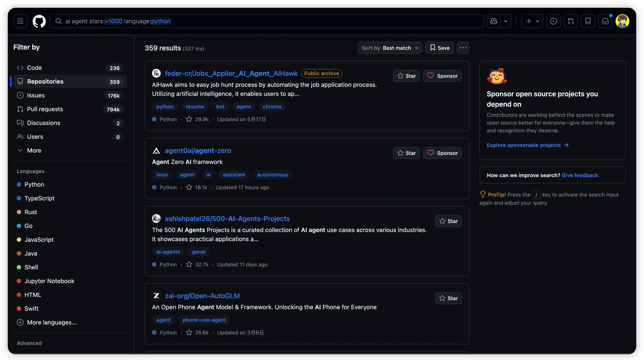
Task: Click the assistant topic tag
Action: tap(234, 174)
